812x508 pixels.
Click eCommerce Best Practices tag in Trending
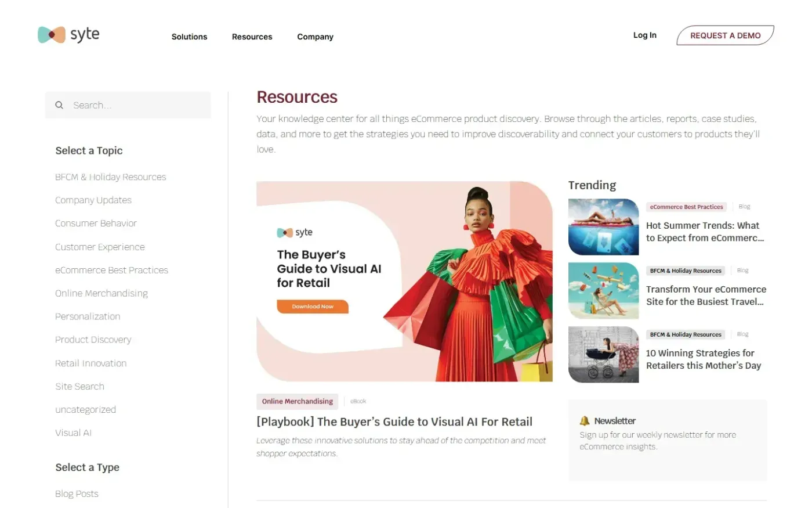click(x=687, y=207)
